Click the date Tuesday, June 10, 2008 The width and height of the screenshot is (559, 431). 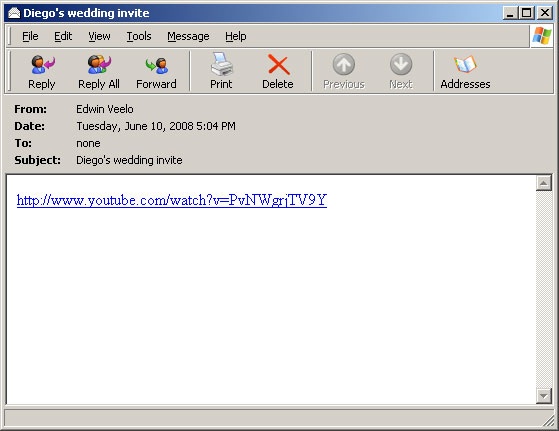tap(156, 126)
